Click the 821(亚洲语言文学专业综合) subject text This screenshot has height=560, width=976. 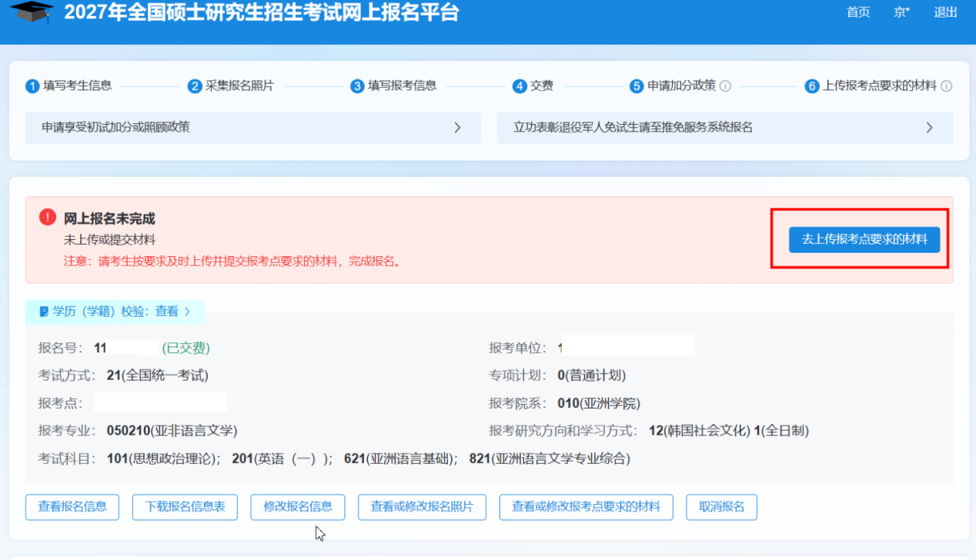(550, 458)
